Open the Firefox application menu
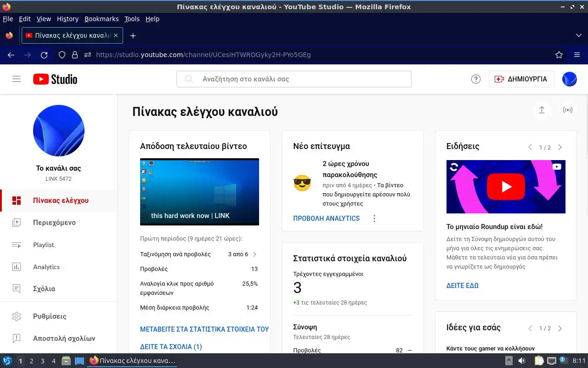 click(577, 55)
